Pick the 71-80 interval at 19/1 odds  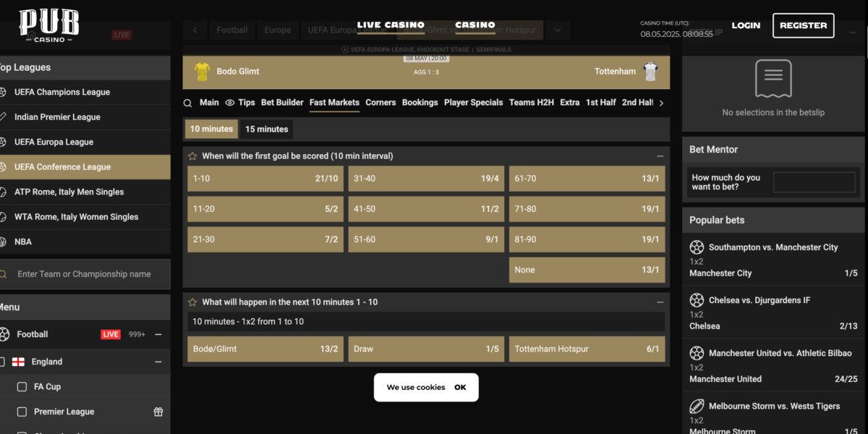pos(587,209)
